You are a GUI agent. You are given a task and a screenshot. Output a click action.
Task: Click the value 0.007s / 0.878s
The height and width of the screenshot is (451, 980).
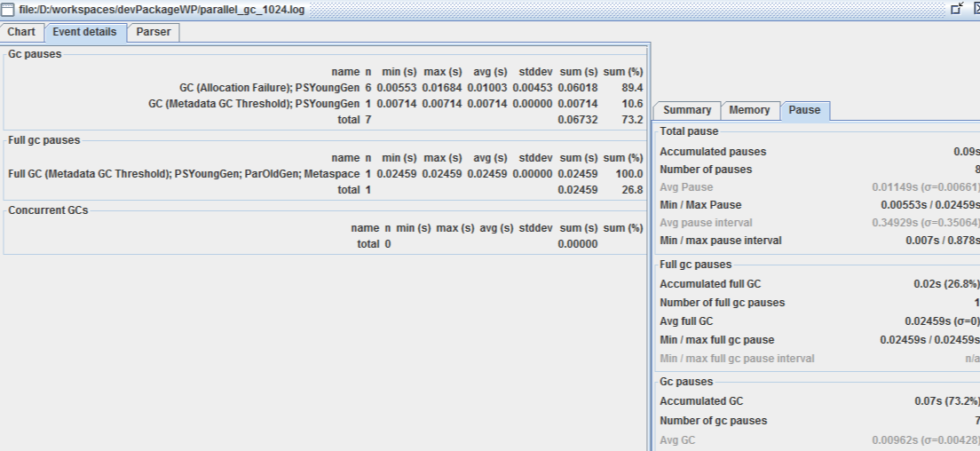point(943,241)
